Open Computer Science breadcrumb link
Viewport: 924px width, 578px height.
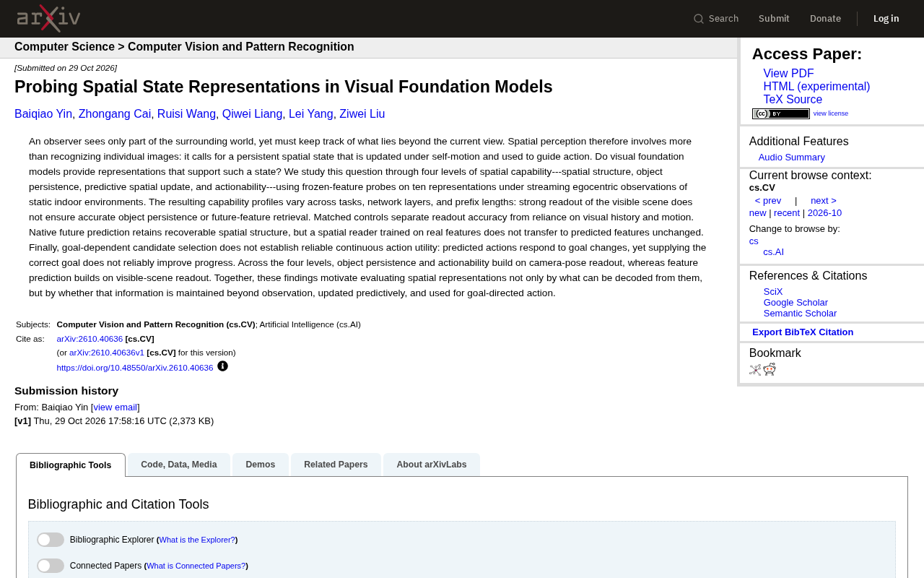click(x=64, y=47)
